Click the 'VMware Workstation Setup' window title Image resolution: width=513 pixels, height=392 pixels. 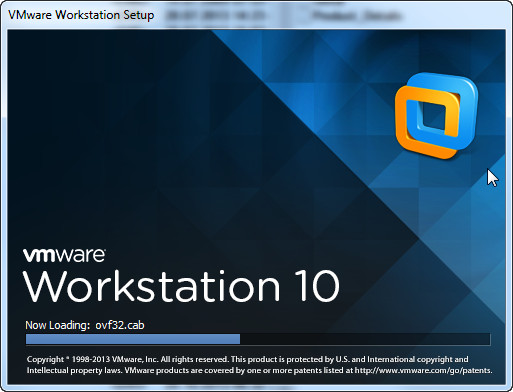click(81, 15)
